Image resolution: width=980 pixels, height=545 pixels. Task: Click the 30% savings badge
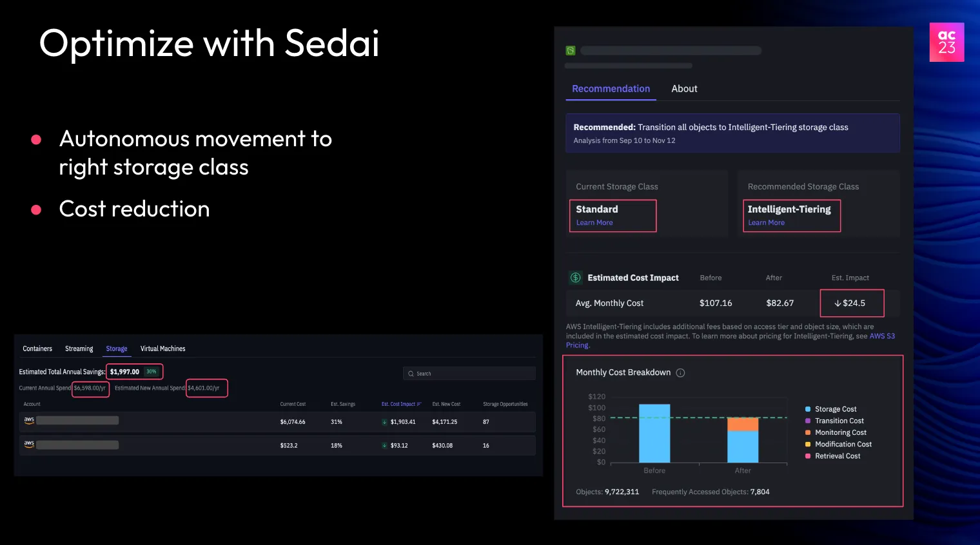point(151,372)
